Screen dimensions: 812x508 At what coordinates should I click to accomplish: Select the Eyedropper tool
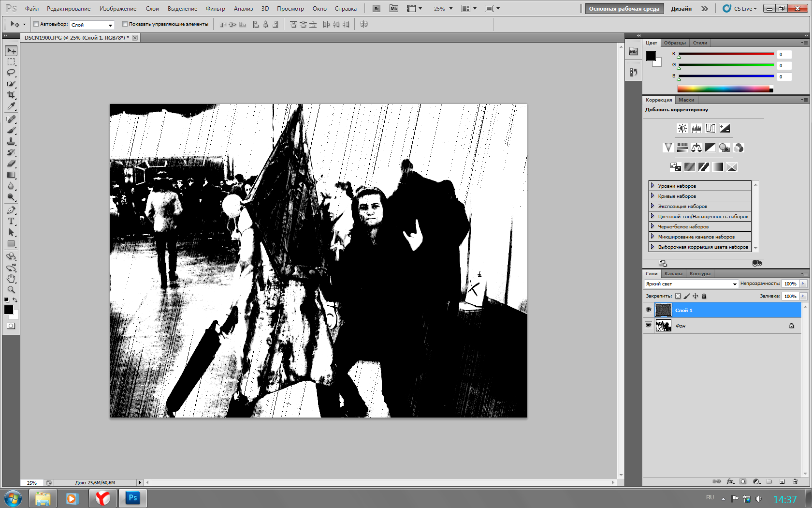11,106
